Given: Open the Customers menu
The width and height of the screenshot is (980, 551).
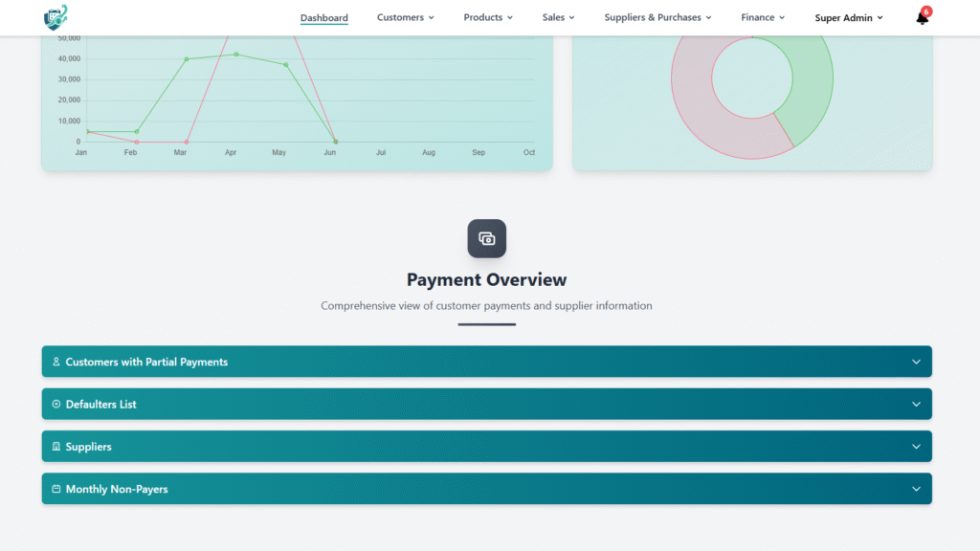Looking at the screenshot, I should tap(405, 17).
